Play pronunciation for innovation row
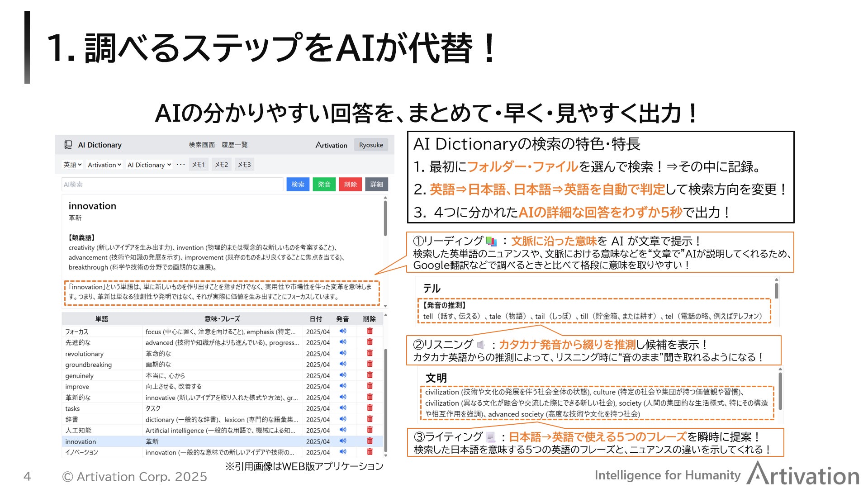Viewport: 868px width, 488px height. [x=343, y=441]
